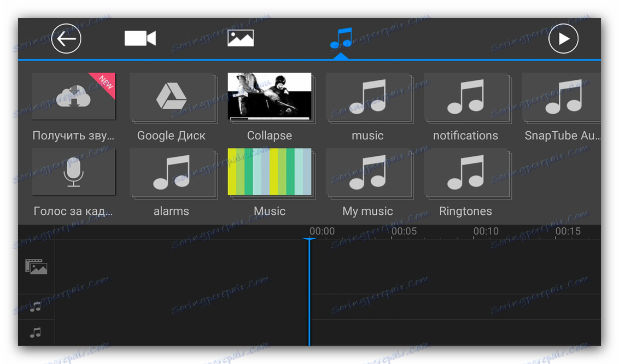Open the My music folder icon

(367, 172)
